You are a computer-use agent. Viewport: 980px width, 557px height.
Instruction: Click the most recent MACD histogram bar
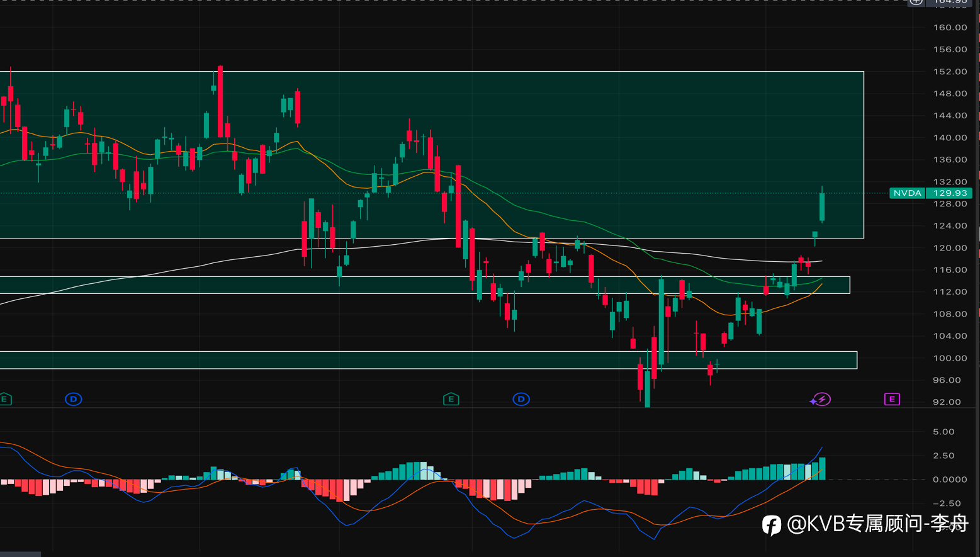[822, 469]
